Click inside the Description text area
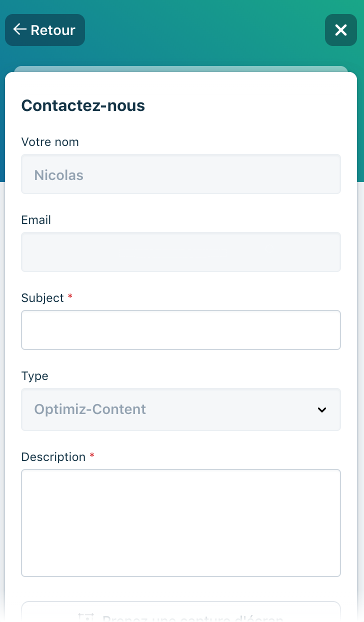Screen dimensions: 364x622 [x=180, y=522]
